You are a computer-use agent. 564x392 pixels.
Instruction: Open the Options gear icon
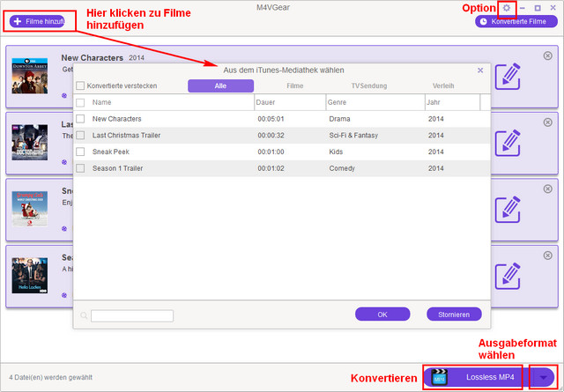pos(507,8)
